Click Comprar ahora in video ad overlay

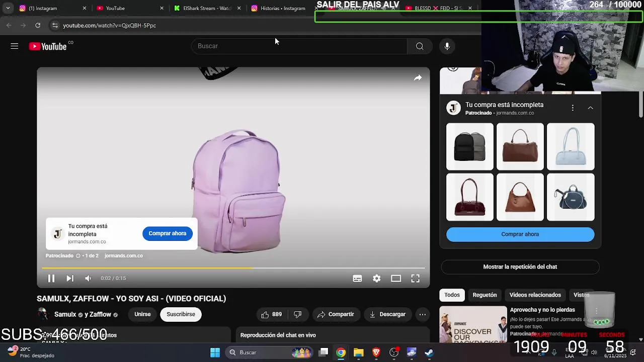coord(168,233)
